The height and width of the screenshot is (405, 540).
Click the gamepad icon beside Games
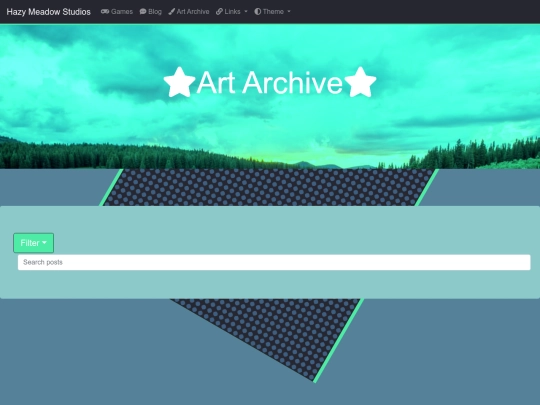[105, 12]
